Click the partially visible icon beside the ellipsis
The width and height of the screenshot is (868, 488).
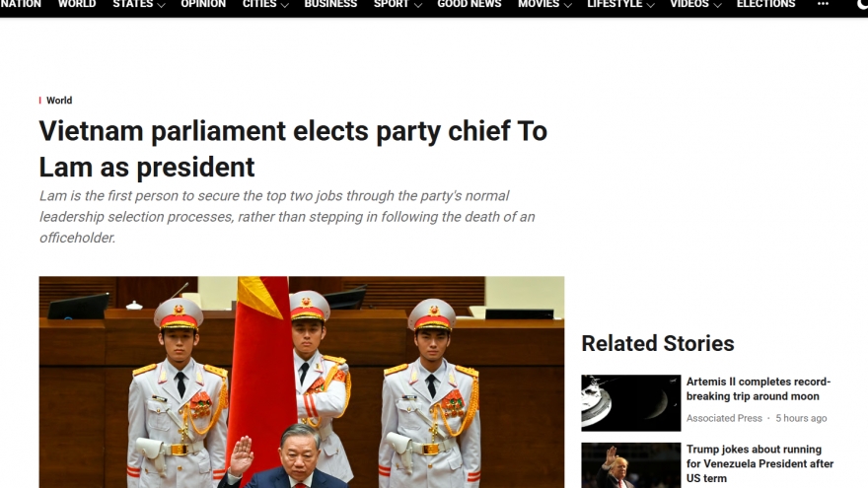coord(862,4)
